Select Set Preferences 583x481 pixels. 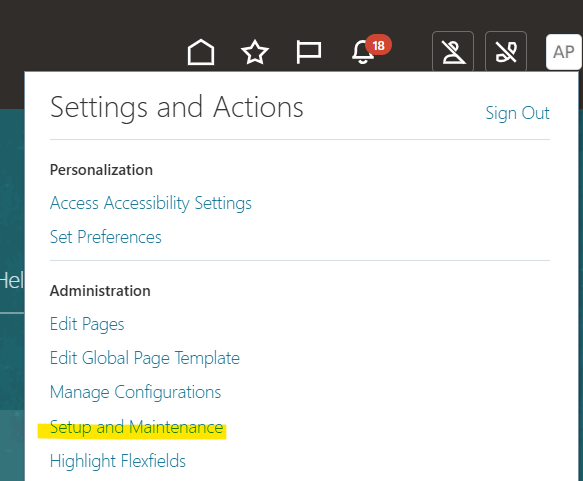(x=106, y=237)
